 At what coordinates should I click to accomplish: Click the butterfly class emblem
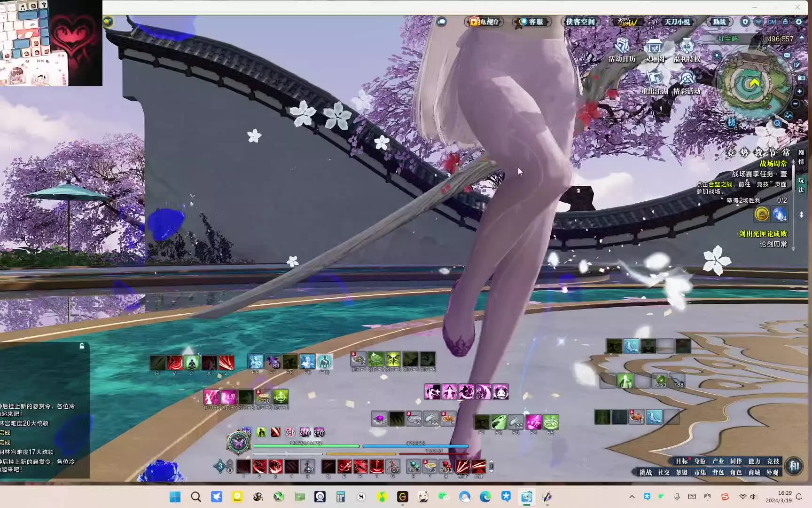(238, 442)
